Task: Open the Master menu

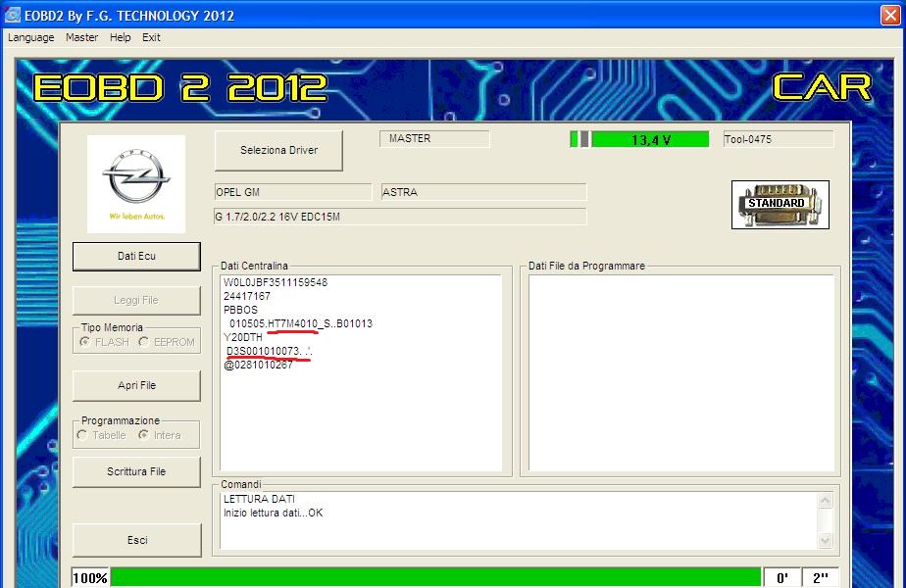Action: pyautogui.click(x=81, y=37)
